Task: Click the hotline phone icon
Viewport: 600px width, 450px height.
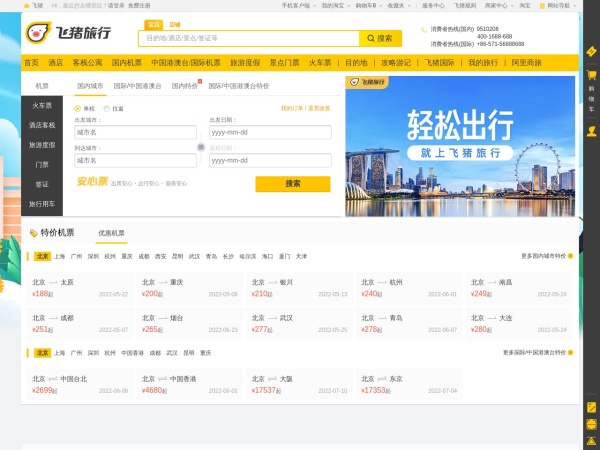Action: [424, 29]
